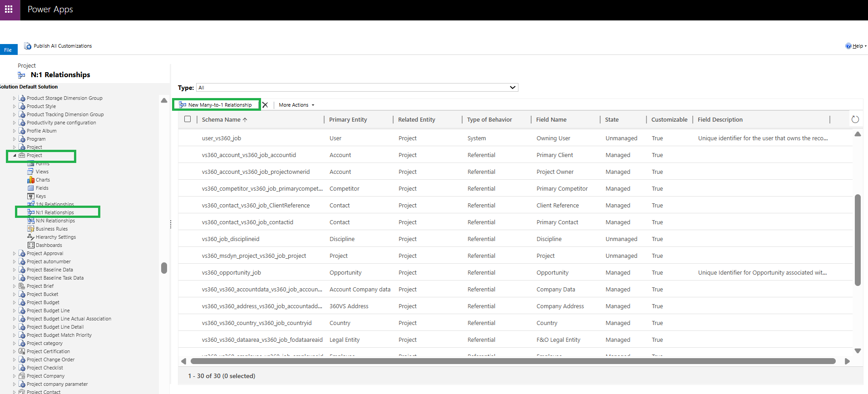Click the Product Style entity icon
868x394 pixels.
click(22, 106)
